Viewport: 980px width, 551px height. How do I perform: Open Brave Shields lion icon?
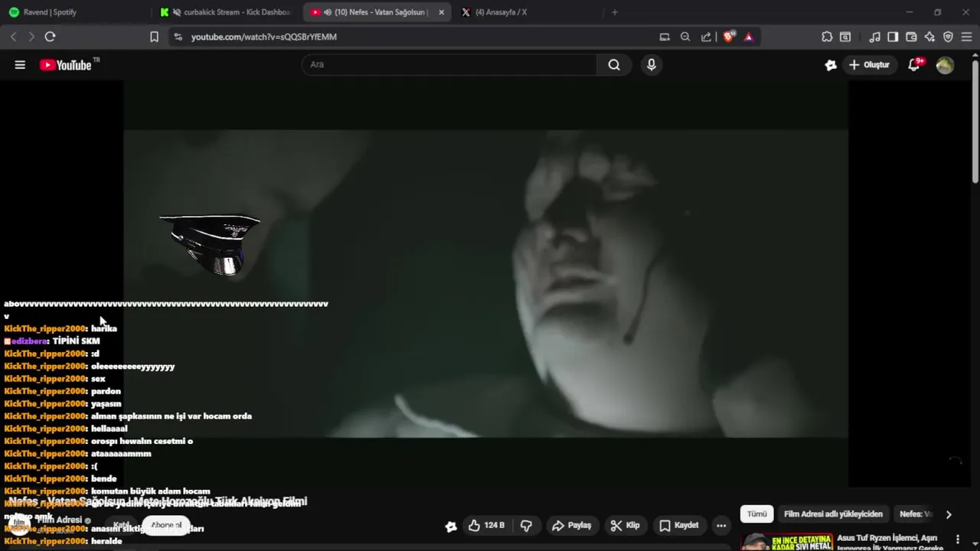729,37
